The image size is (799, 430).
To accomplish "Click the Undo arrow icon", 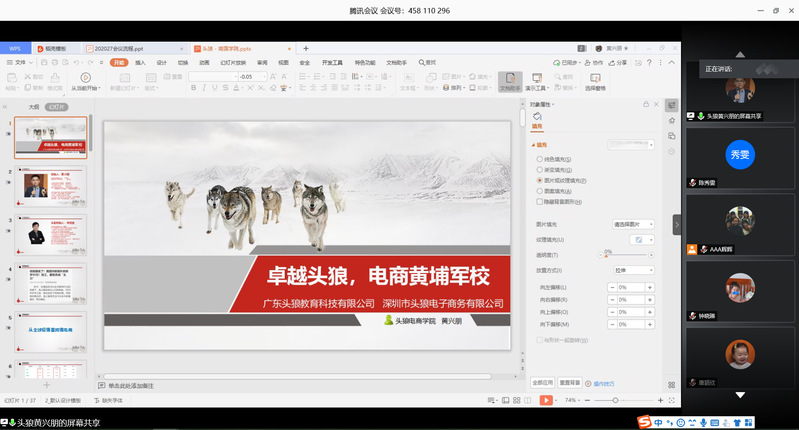I will coord(76,63).
